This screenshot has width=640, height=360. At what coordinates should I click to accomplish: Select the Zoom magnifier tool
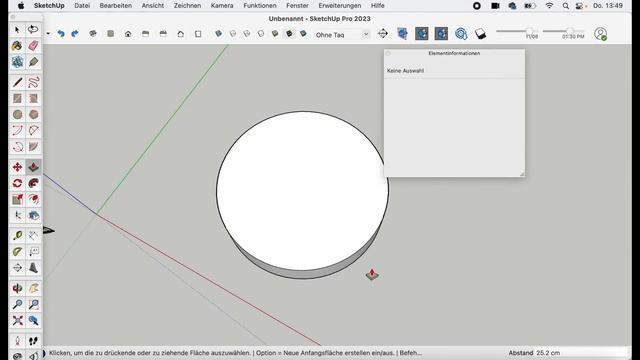[x=17, y=304]
